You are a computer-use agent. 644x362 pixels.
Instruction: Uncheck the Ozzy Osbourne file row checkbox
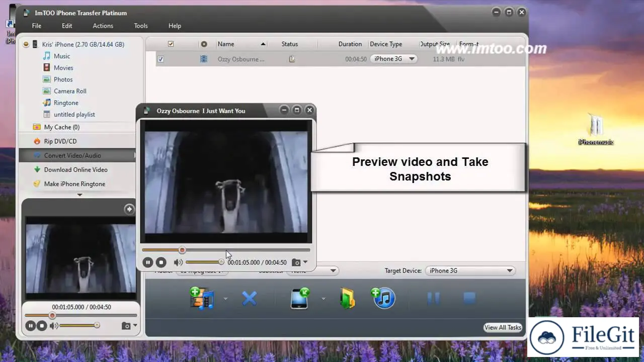(160, 59)
